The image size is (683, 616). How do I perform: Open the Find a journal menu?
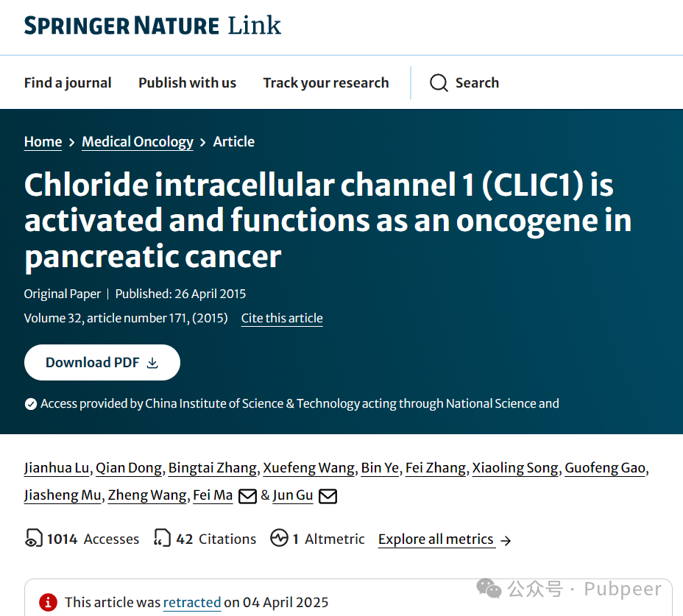68,82
